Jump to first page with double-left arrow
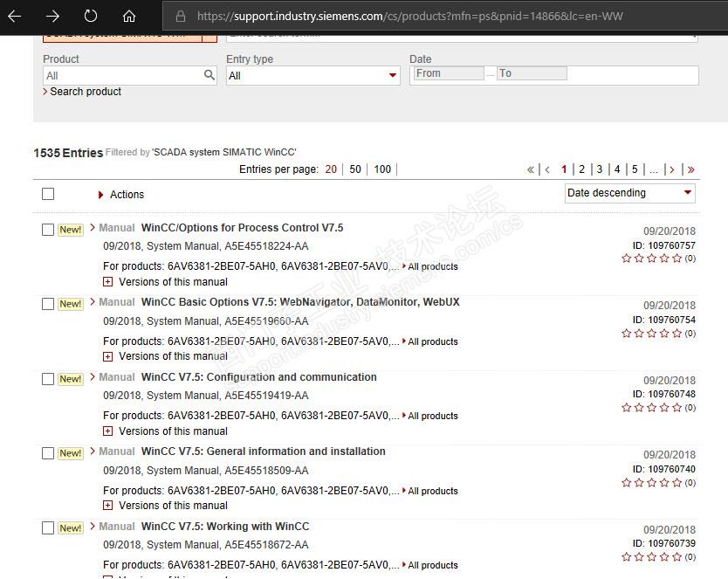 click(x=531, y=169)
